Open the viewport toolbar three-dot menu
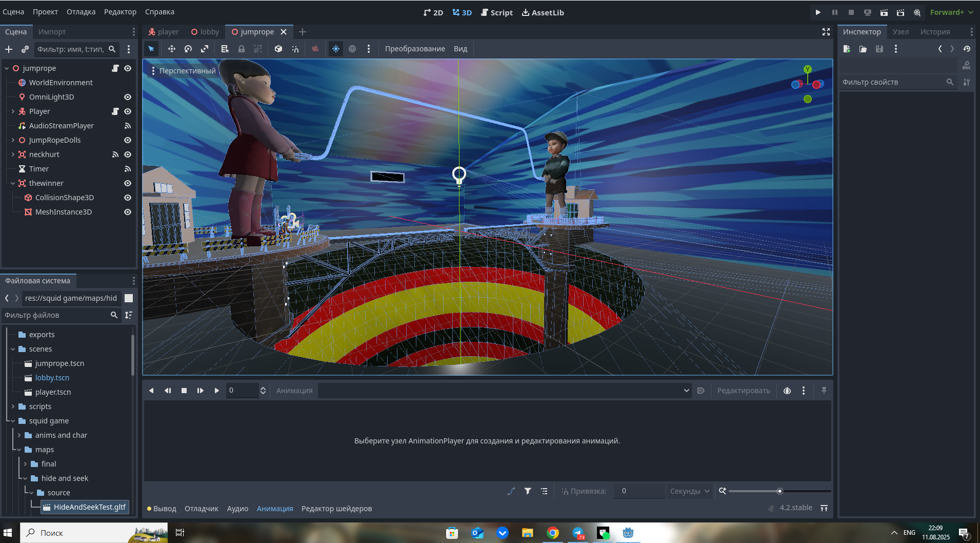This screenshot has height=543, width=980. (369, 49)
